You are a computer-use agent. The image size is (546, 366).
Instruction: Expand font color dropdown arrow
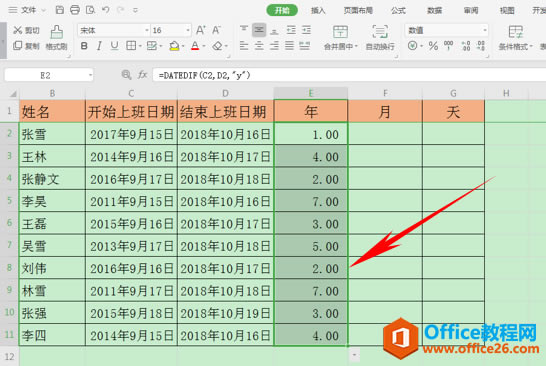pyautogui.click(x=204, y=46)
